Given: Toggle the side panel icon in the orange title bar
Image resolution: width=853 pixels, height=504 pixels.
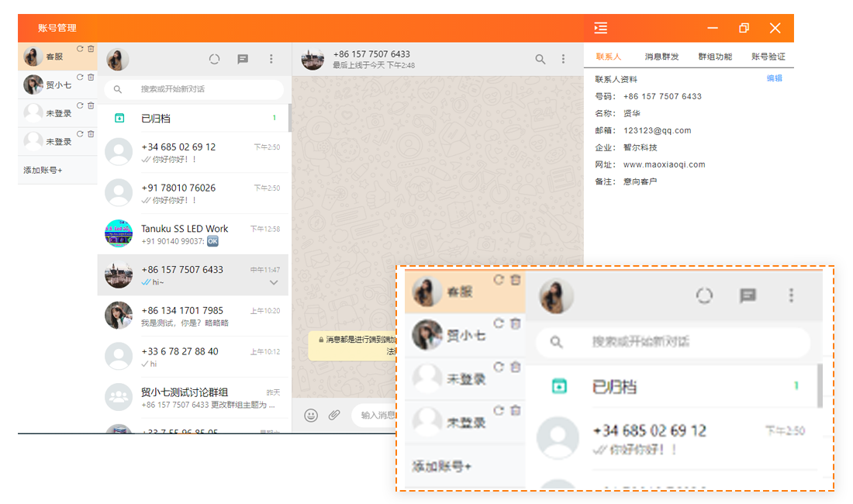Looking at the screenshot, I should pyautogui.click(x=600, y=28).
